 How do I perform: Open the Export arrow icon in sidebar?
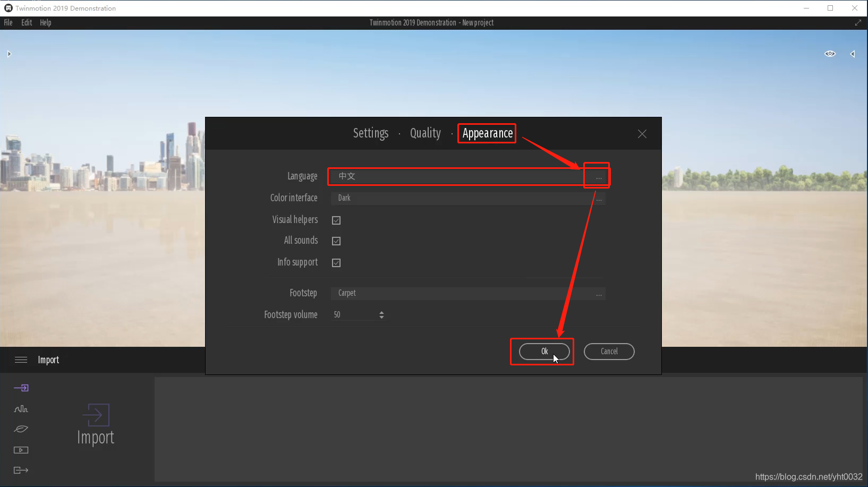pos(21,470)
